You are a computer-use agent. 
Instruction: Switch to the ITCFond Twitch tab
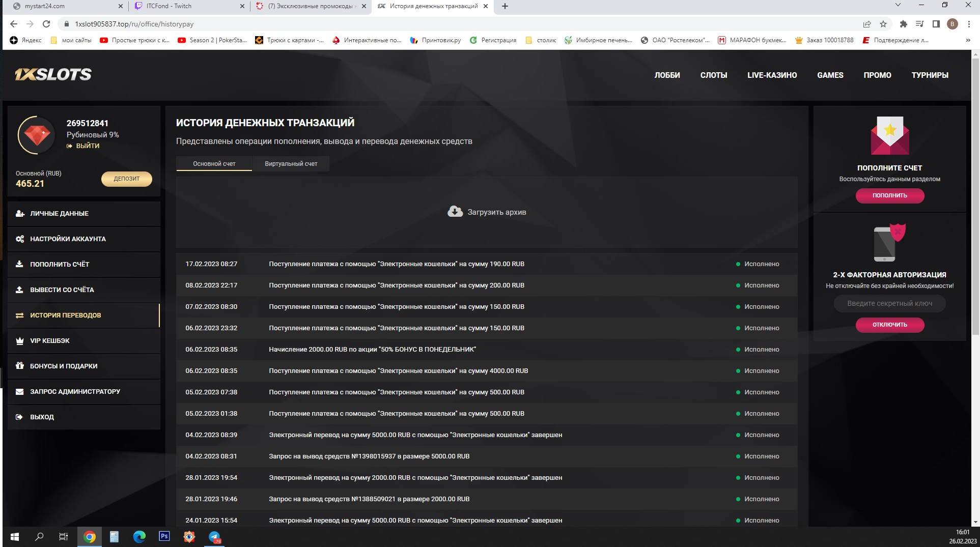point(188,6)
